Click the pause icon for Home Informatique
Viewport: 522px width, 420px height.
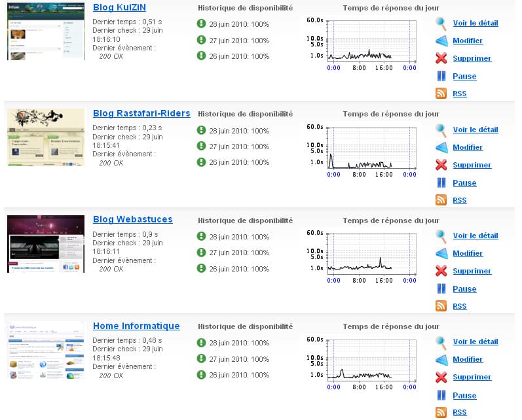[x=441, y=395]
